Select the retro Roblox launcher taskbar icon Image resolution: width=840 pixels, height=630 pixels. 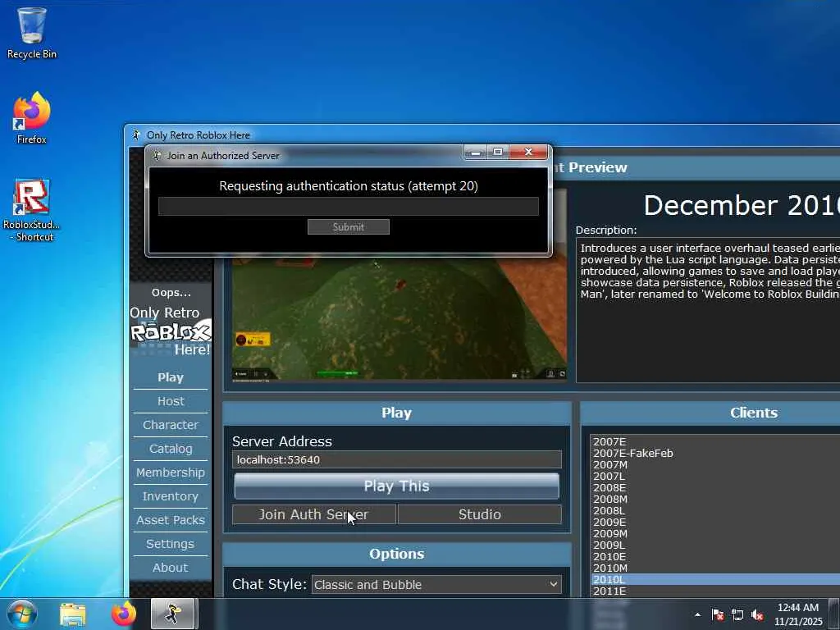pos(172,614)
